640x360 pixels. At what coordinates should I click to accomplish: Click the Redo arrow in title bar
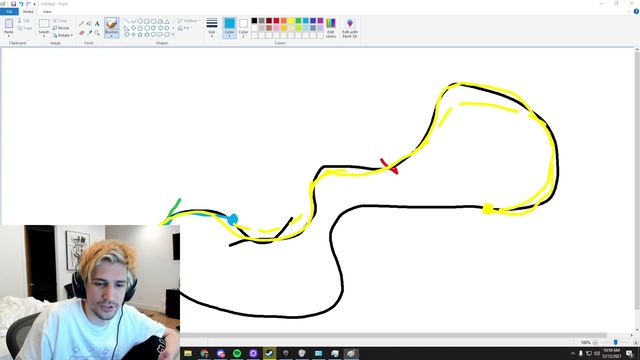tap(28, 4)
